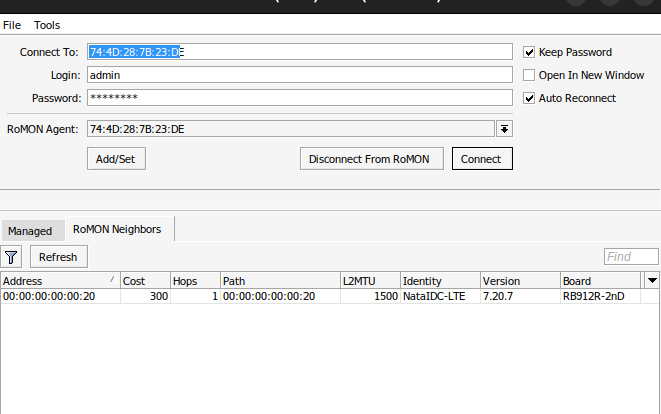Open the File menu

(x=11, y=24)
